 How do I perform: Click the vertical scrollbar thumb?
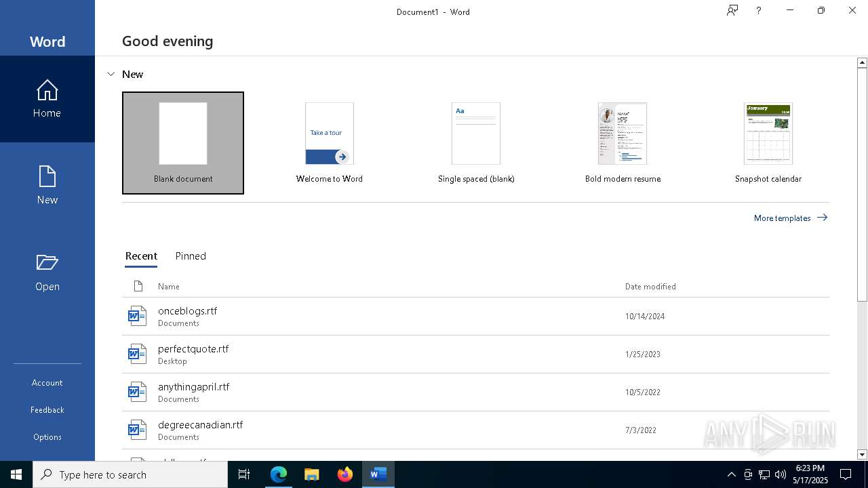pos(862,184)
